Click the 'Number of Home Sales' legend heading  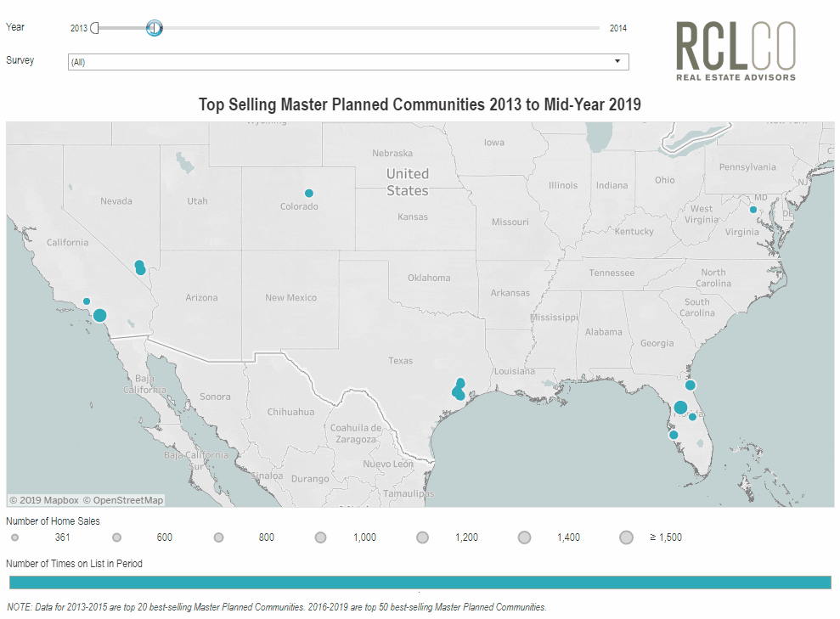(x=53, y=521)
